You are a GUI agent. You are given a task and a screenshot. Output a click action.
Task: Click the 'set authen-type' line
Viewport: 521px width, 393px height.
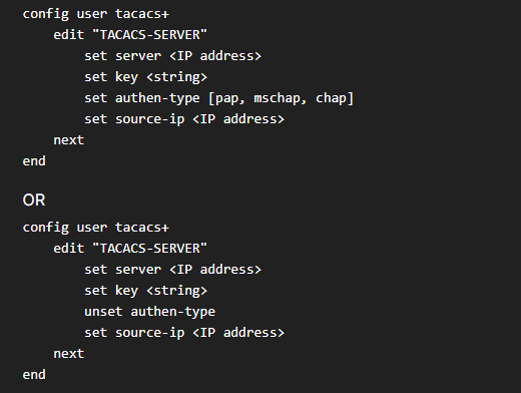pyautogui.click(x=219, y=98)
